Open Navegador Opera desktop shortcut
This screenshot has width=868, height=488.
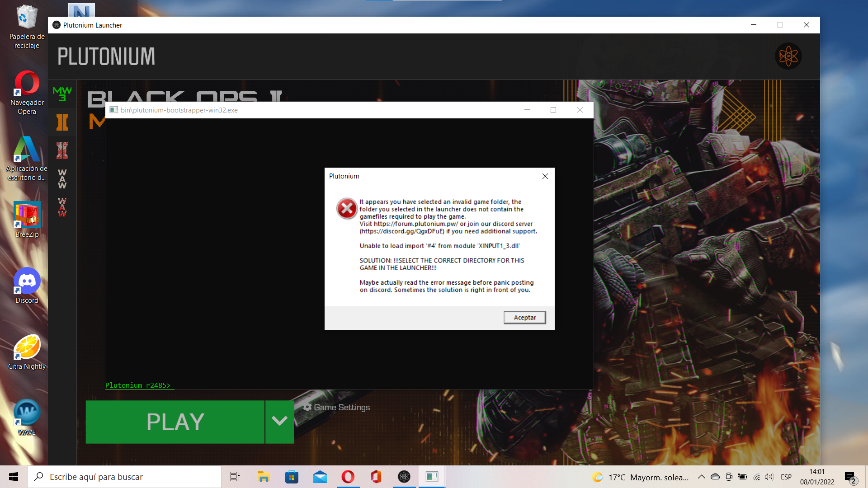click(x=27, y=93)
